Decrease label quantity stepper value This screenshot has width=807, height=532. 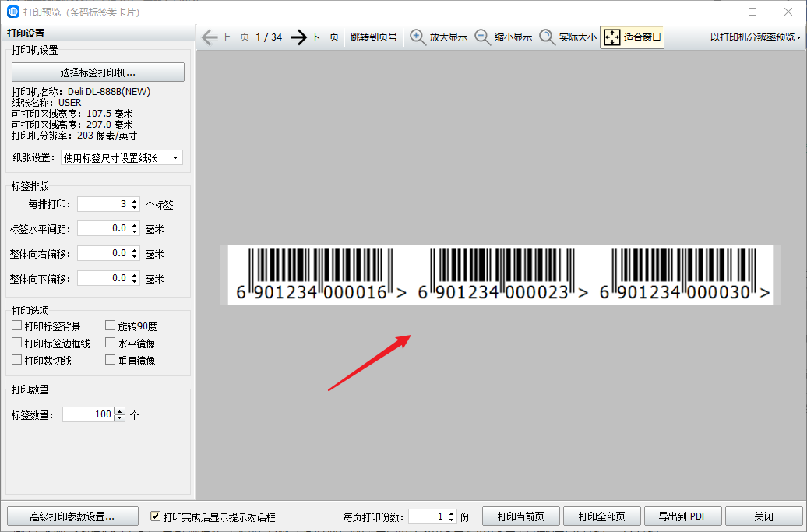pyautogui.click(x=119, y=418)
